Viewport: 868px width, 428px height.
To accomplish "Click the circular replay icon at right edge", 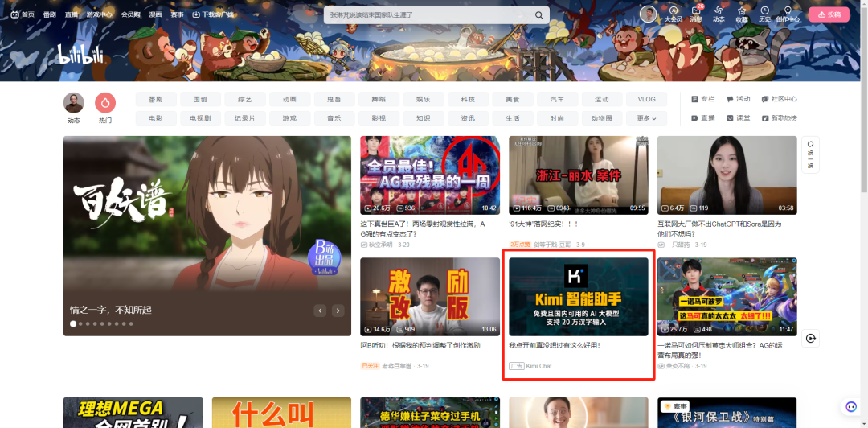I will pyautogui.click(x=810, y=338).
